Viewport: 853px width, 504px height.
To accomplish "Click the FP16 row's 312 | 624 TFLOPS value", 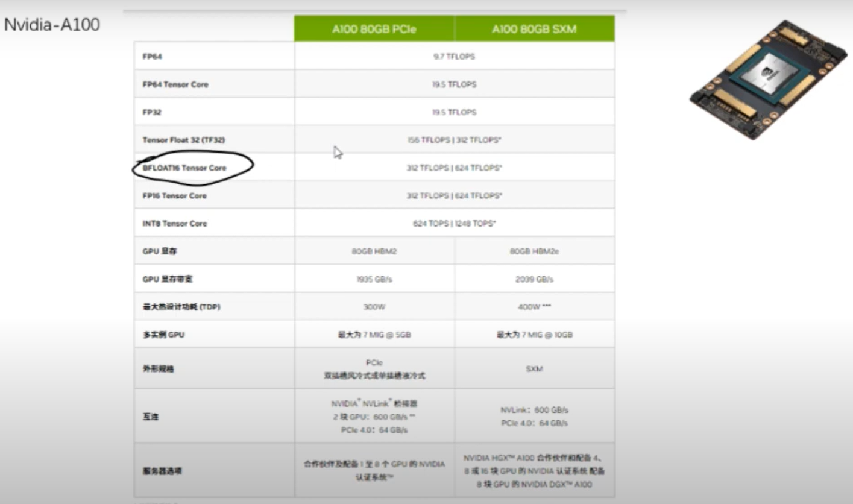I will (455, 195).
